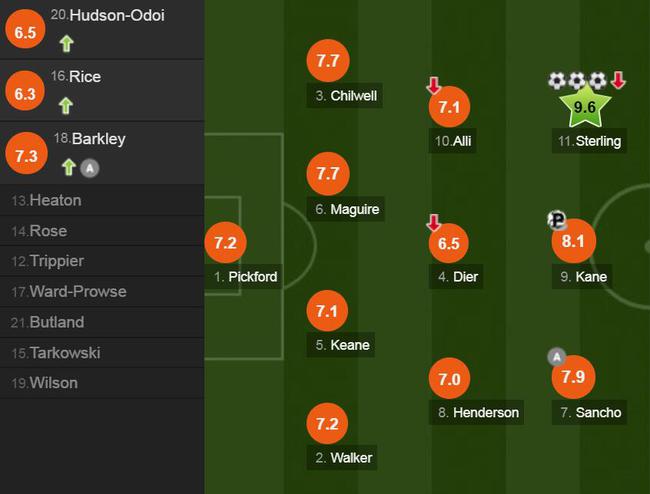650x494 pixels.
Task: Select the 5. Keane player label
Action: click(x=341, y=344)
